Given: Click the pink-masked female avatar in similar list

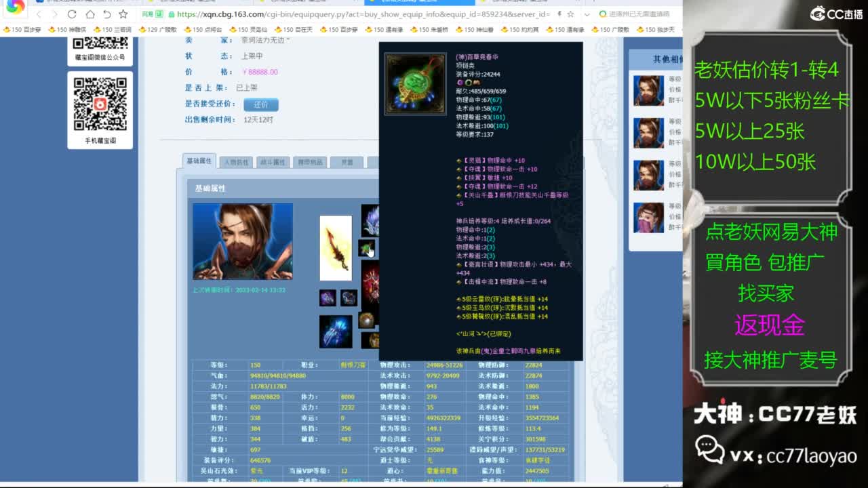Looking at the screenshot, I should pyautogui.click(x=648, y=218).
